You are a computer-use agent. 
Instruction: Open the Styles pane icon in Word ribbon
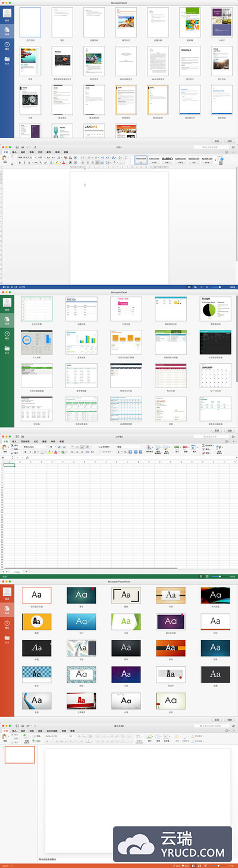221,159
